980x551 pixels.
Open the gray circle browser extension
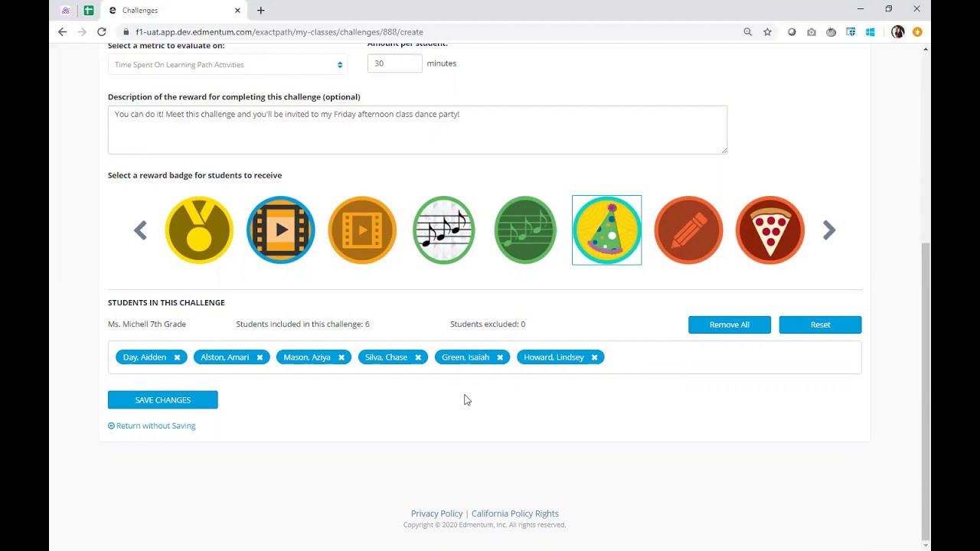792,32
